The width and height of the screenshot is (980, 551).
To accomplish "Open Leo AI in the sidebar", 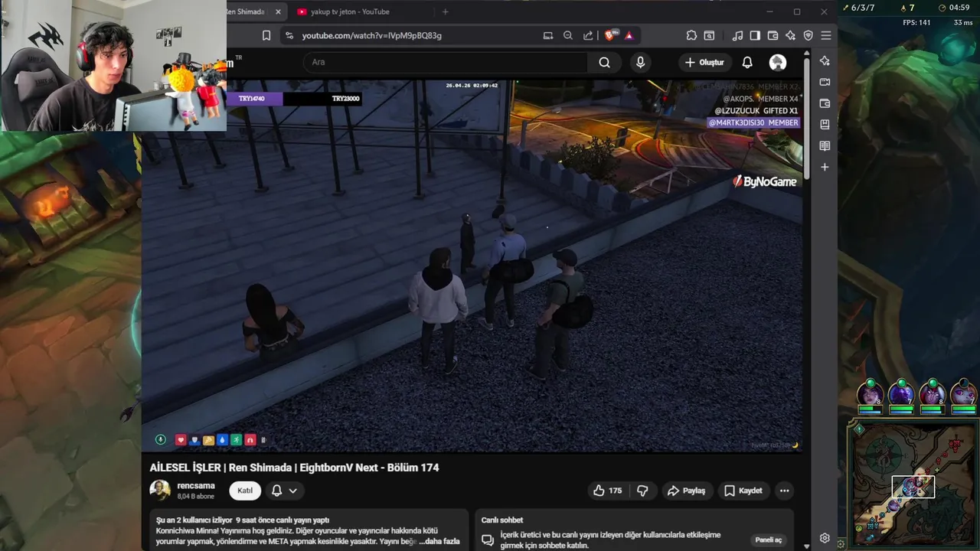I will 825,60.
